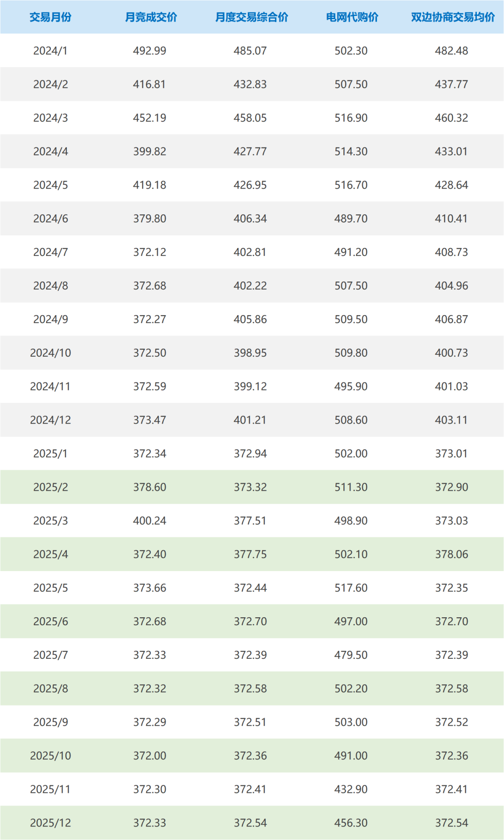Click the 432.90 电网代购价 value
Screen dimensions: 504x840
click(351, 789)
